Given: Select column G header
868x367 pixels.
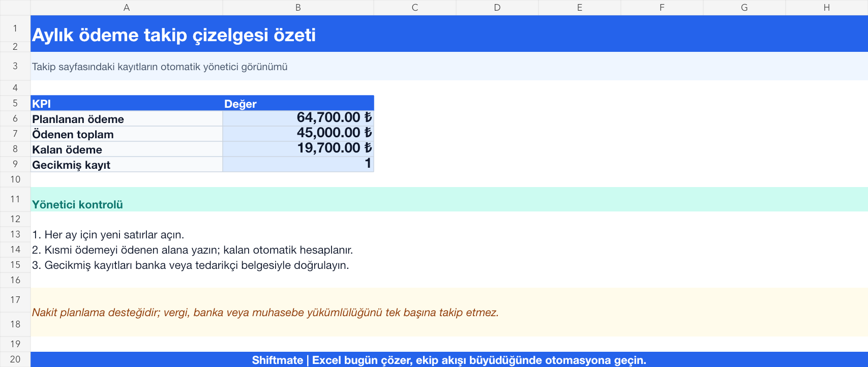Looking at the screenshot, I should (744, 8).
